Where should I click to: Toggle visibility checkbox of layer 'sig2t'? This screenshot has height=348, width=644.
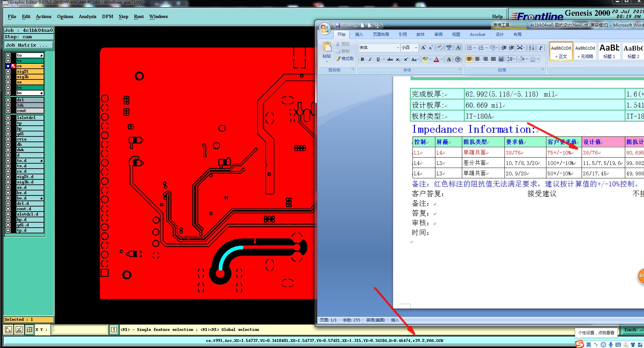pos(8,71)
